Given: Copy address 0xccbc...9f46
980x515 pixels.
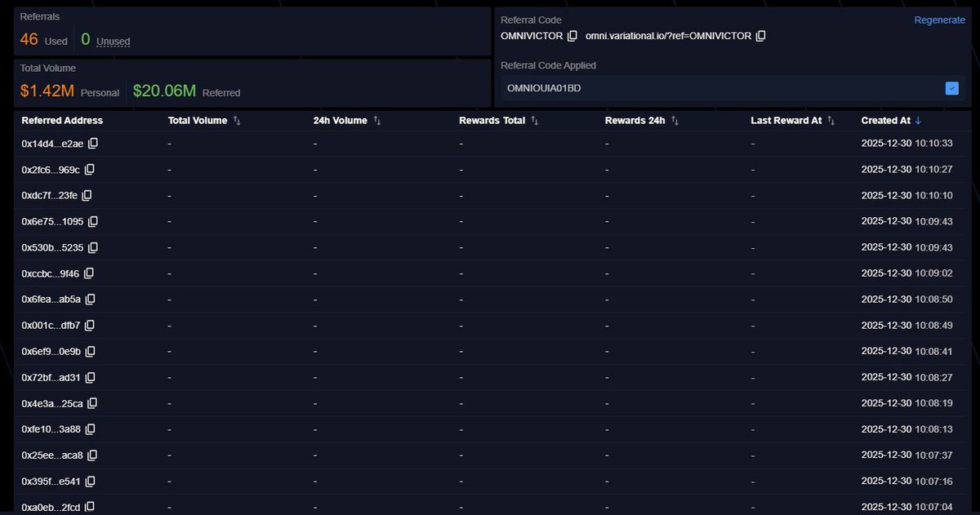Looking at the screenshot, I should pos(89,273).
